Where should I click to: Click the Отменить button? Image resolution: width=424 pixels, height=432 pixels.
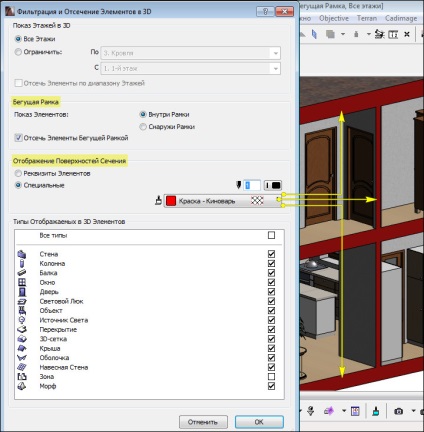point(203,422)
